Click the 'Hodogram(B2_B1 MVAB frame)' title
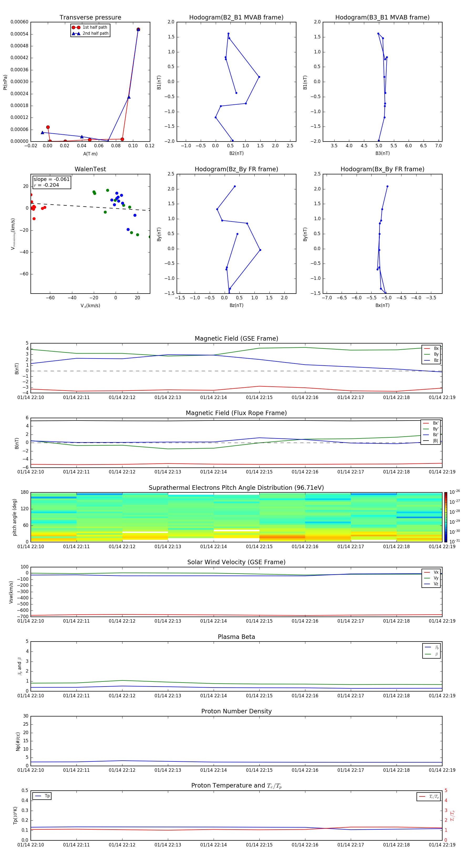The image size is (473, 868). point(236,18)
